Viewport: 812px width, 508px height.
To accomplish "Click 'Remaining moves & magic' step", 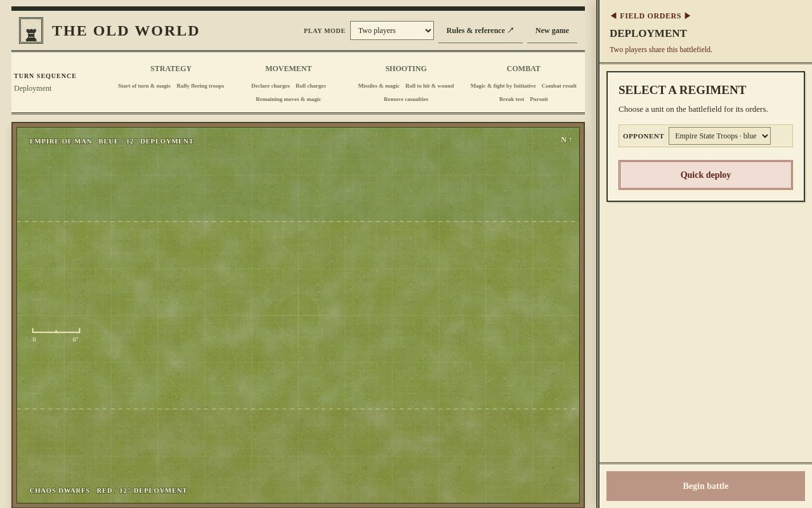I will coord(289,99).
